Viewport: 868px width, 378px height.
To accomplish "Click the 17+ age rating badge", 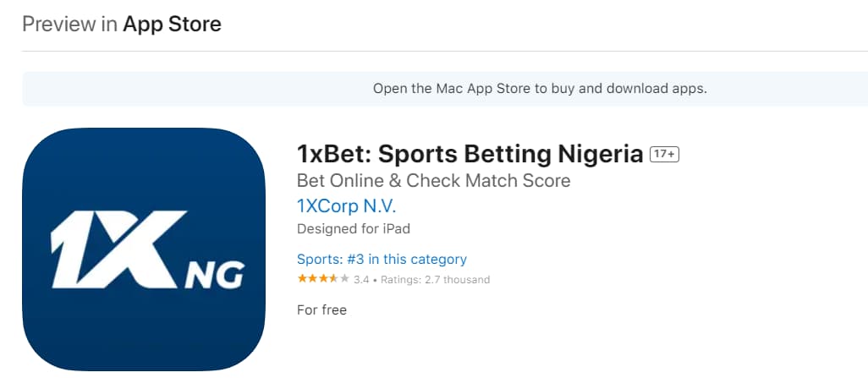I will [x=665, y=155].
